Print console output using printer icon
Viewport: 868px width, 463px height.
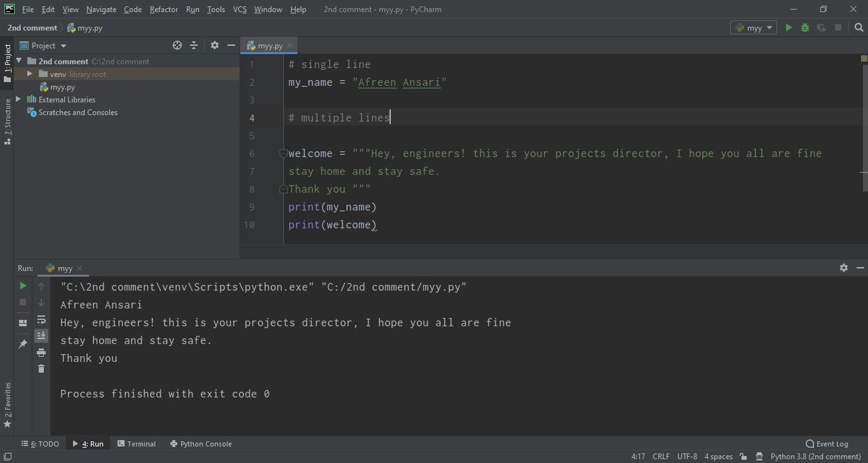tap(41, 352)
